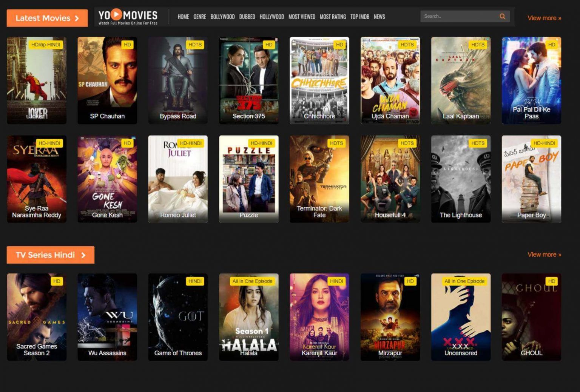Image resolution: width=580 pixels, height=392 pixels.
Task: Click View more for Latest Movies
Action: [x=544, y=18]
